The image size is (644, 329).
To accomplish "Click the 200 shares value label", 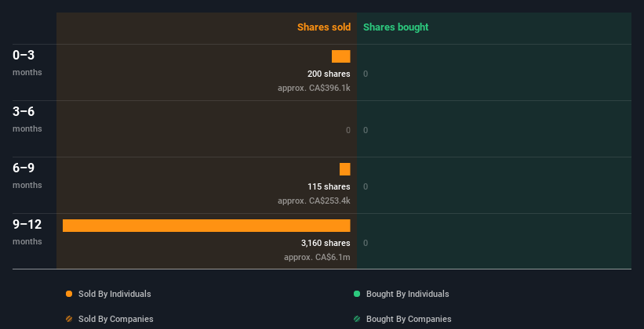I will click(329, 74).
